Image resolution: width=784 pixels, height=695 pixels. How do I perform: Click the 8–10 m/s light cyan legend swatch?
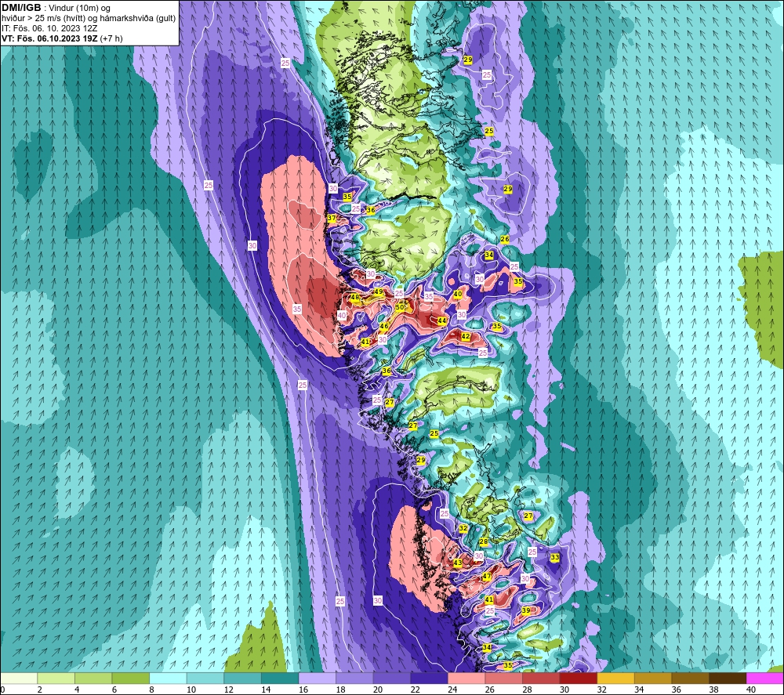click(x=168, y=678)
